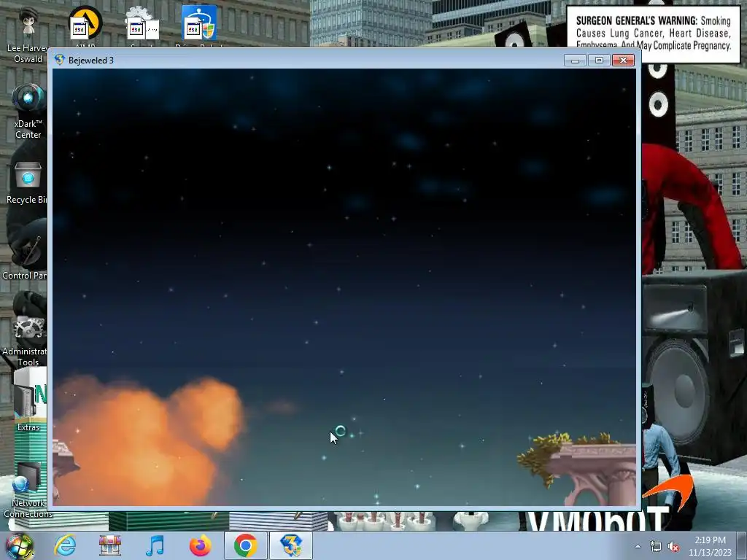Maximize the Bejeweled 3 window

click(x=599, y=60)
